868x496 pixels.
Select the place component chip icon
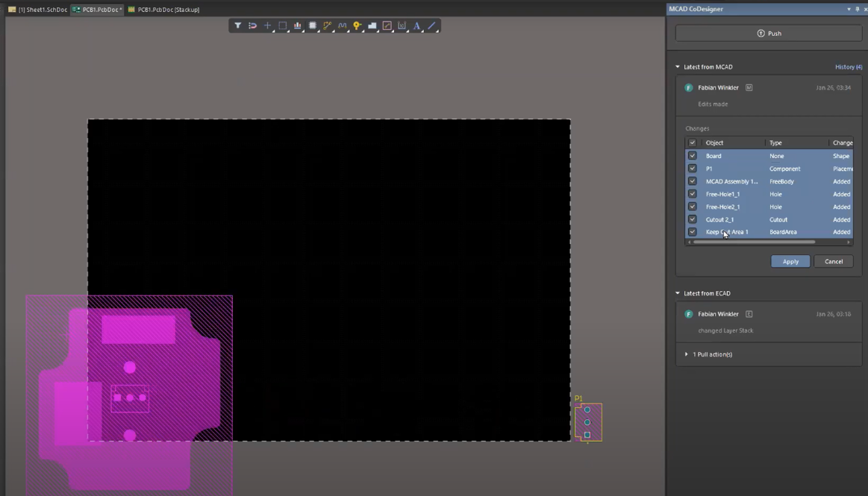pyautogui.click(x=313, y=26)
